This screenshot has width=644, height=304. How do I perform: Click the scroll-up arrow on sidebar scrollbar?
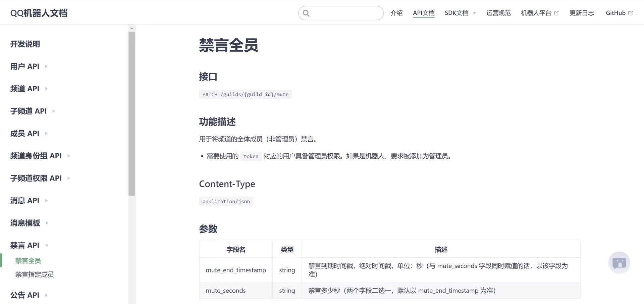tap(131, 28)
